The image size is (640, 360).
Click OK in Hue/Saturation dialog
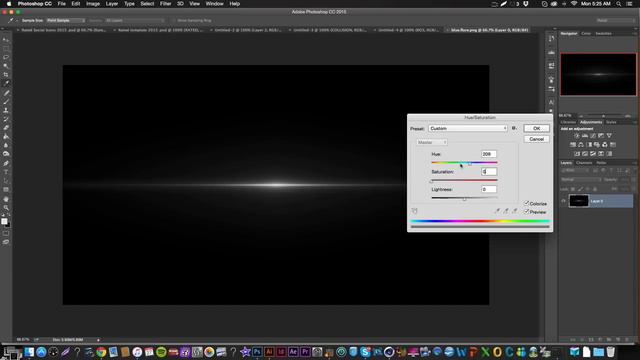[x=536, y=128]
